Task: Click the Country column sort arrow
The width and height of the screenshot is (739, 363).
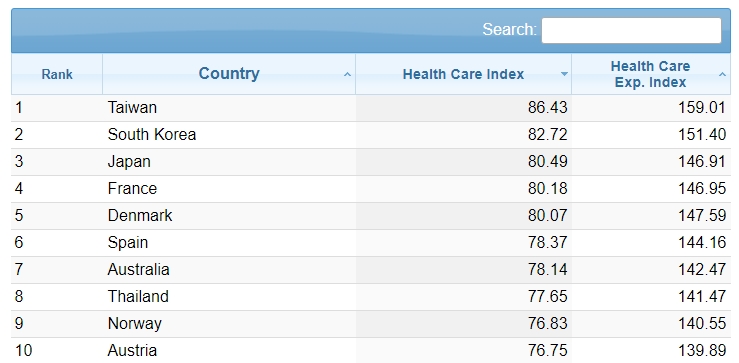Action: pos(347,74)
